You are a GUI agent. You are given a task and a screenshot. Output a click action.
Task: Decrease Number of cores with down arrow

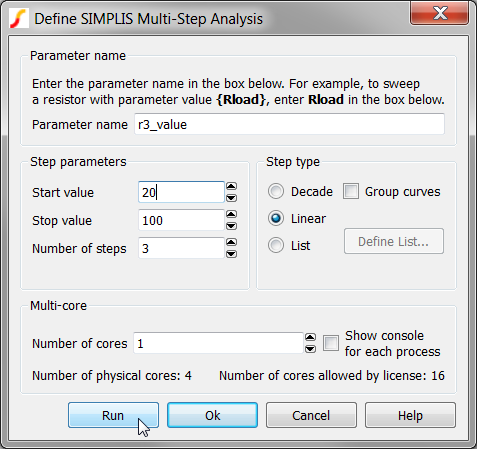click(310, 349)
